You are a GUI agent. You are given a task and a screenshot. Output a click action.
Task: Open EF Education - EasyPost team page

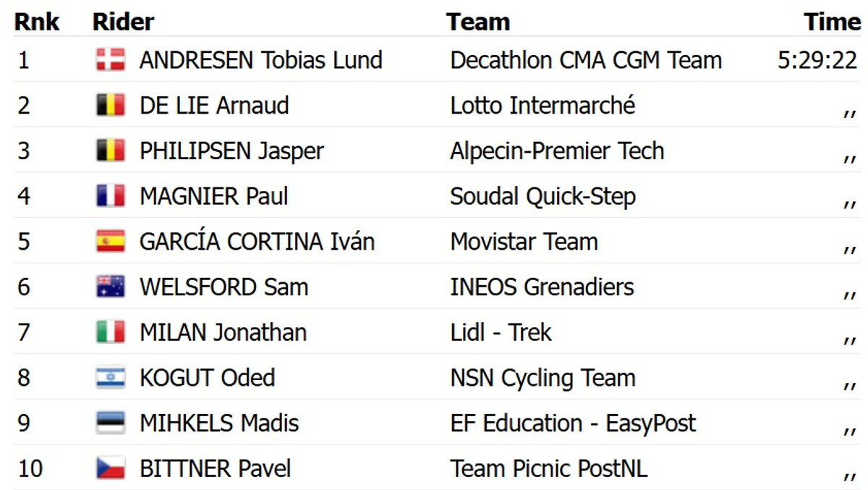(573, 423)
